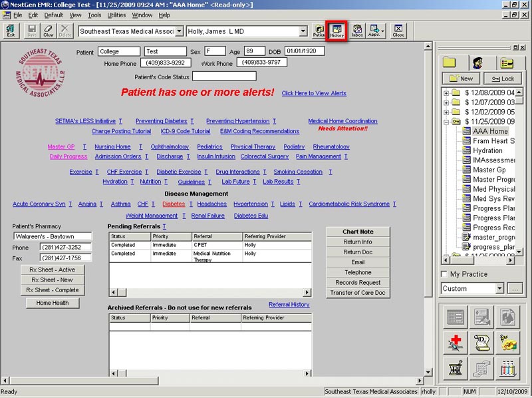Open the Dx diagnosis scroll module

[483, 342]
